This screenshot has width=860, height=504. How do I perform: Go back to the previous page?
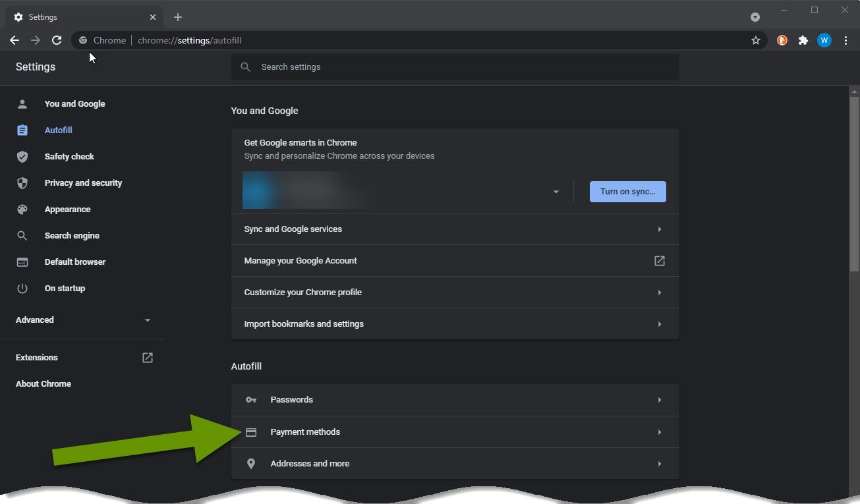[14, 40]
